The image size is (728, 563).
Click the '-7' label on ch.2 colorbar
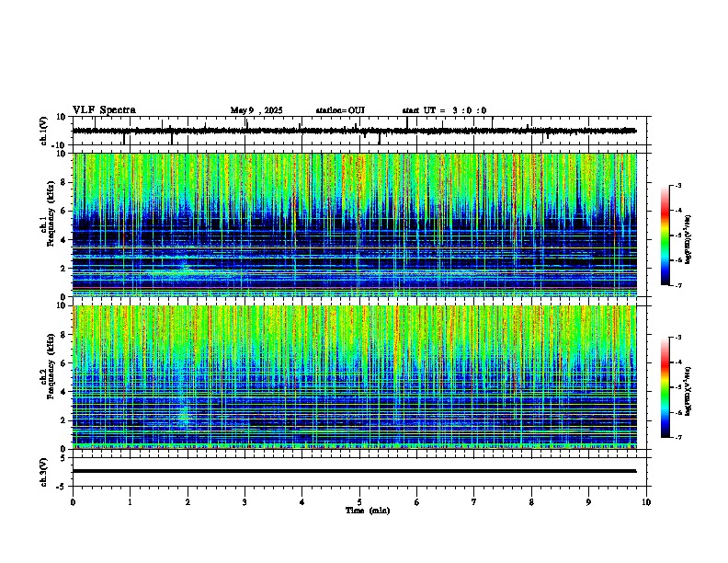[677, 438]
